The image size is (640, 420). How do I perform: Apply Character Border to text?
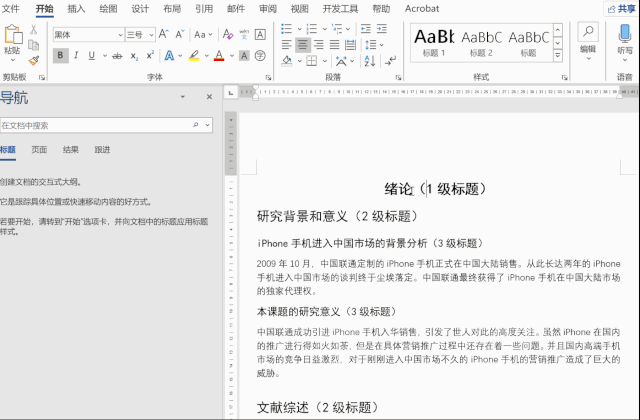click(x=260, y=34)
